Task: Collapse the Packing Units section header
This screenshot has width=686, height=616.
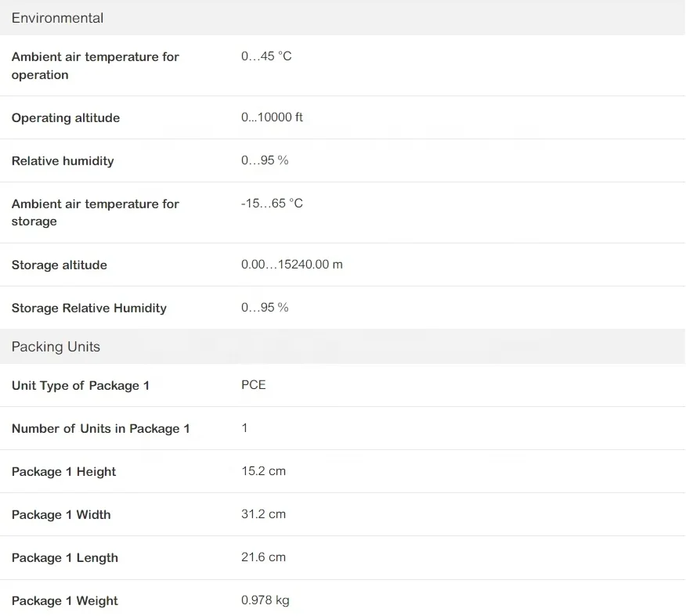Action: point(342,346)
